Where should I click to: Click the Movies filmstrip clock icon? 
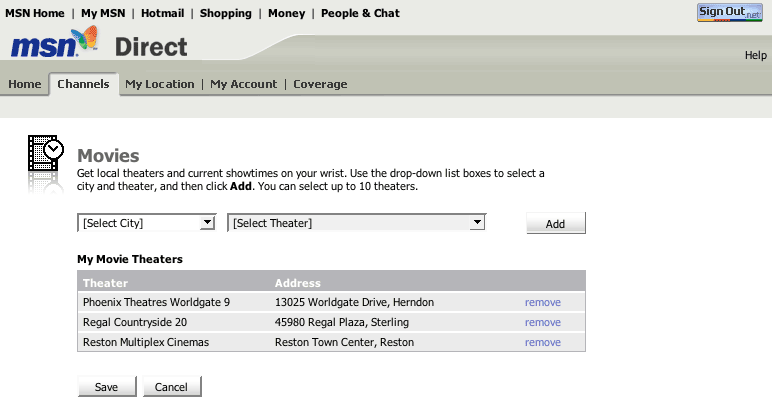pos(46,153)
